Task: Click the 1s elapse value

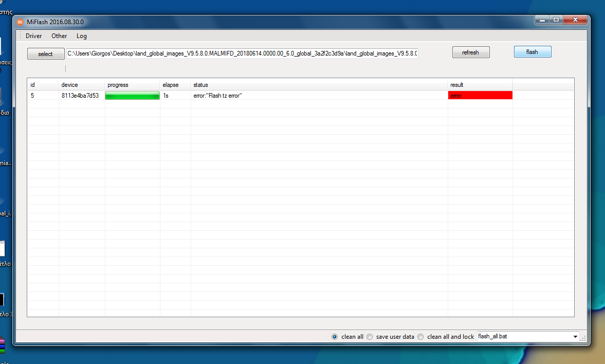Action: coord(166,96)
